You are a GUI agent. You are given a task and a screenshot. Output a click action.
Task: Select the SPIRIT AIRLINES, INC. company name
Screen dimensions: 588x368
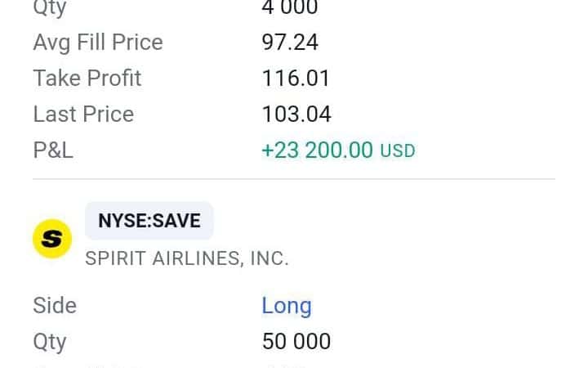click(x=187, y=258)
